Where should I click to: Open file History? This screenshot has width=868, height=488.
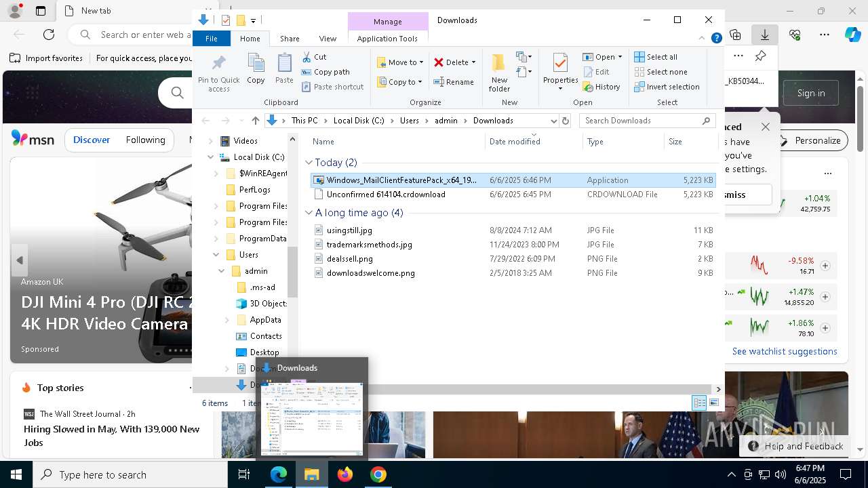point(601,87)
